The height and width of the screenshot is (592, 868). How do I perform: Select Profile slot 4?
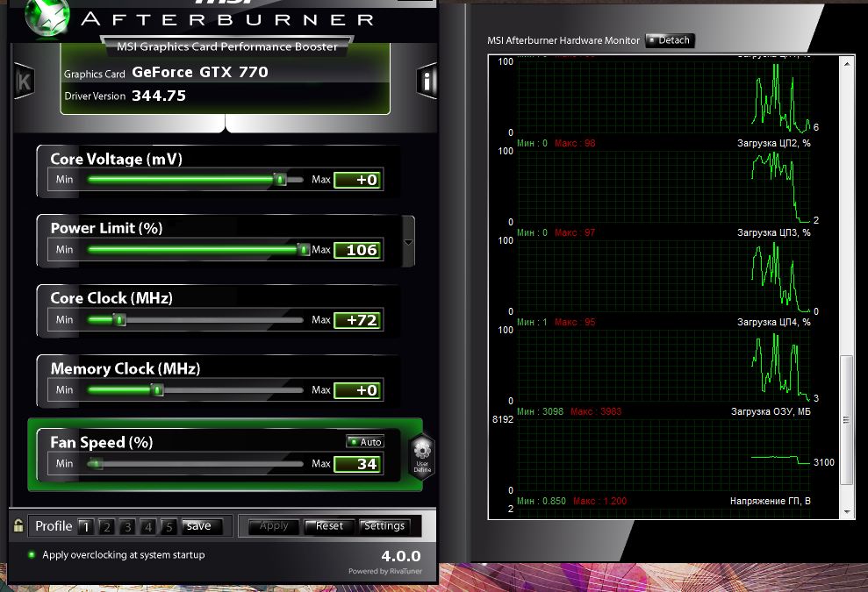coord(148,527)
